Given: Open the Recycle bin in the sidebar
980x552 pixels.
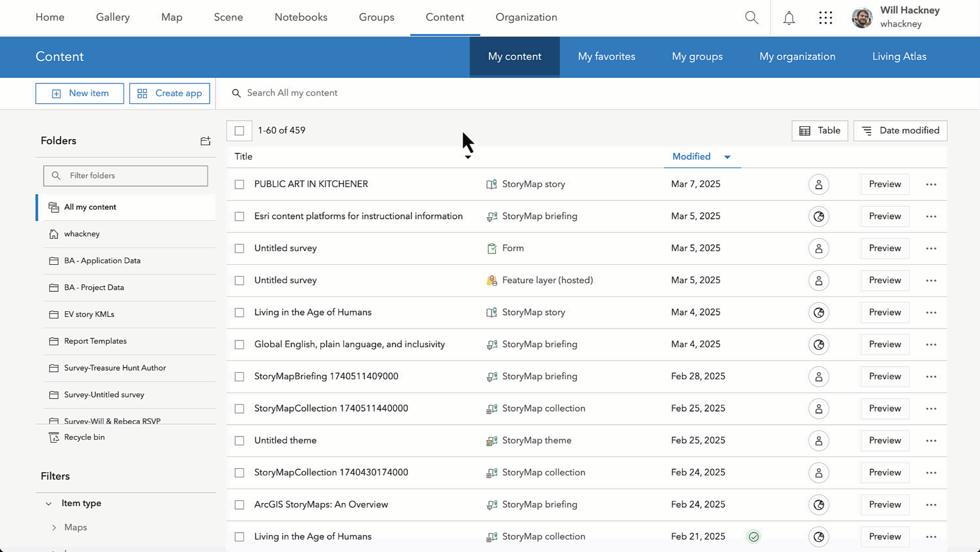Looking at the screenshot, I should tap(84, 437).
